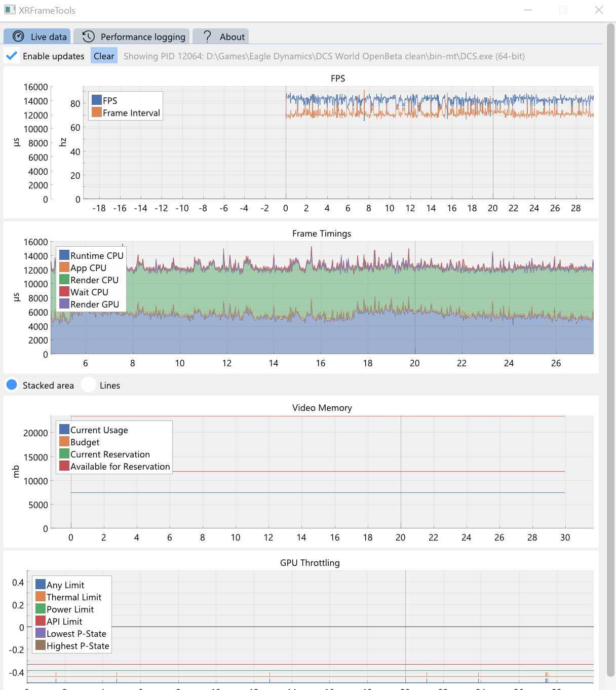Click the purple Render GPU legend swatch

click(64, 303)
